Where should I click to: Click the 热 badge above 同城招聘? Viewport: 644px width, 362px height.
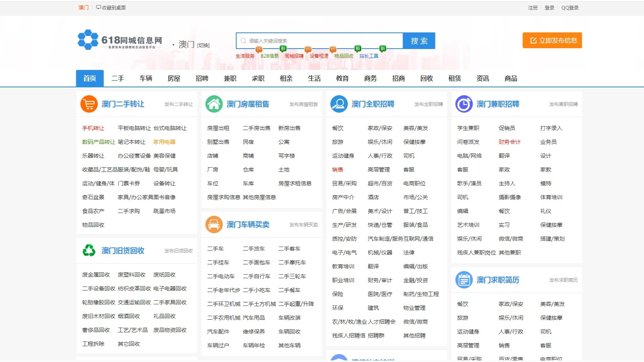point(308,49)
